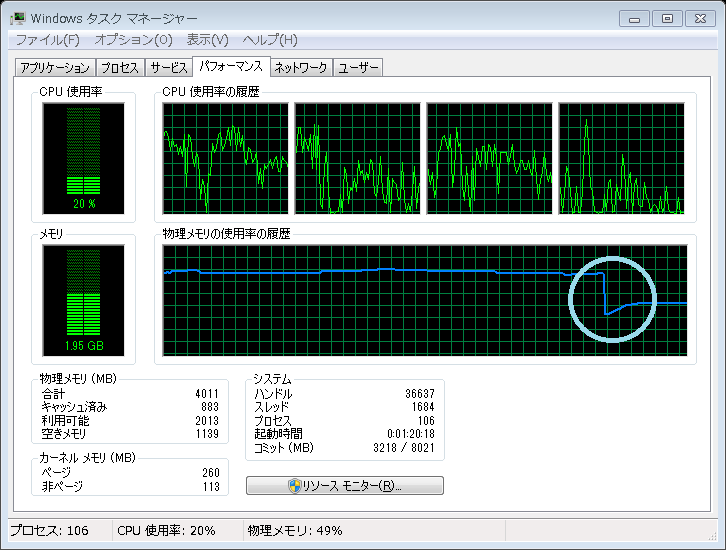
Task: Click the third CPU history graph
Action: click(x=489, y=158)
